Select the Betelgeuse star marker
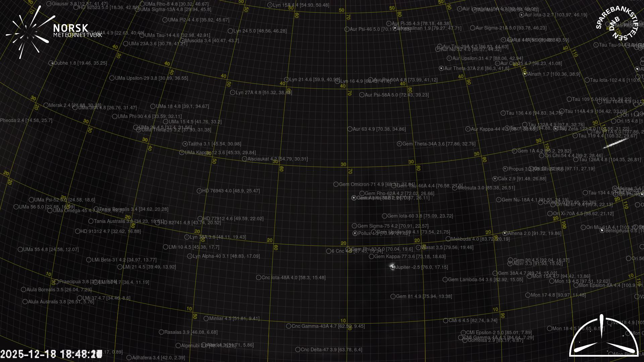The height and width of the screenshot is (362, 644). click(x=602, y=231)
